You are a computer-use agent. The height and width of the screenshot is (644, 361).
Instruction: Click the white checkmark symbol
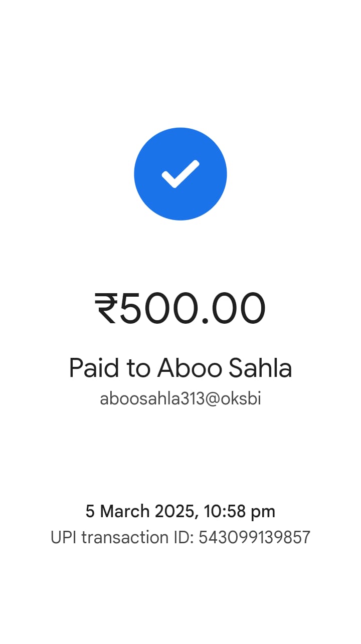[180, 174]
